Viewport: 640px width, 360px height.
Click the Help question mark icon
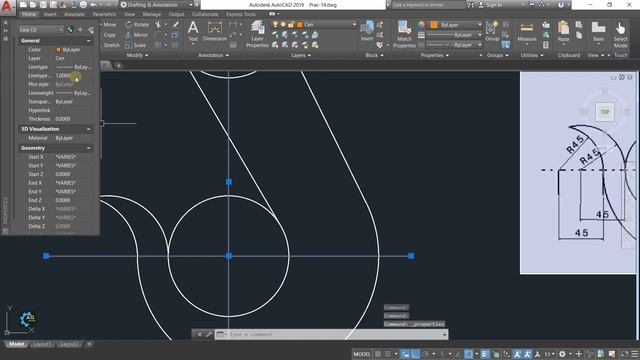[561, 5]
